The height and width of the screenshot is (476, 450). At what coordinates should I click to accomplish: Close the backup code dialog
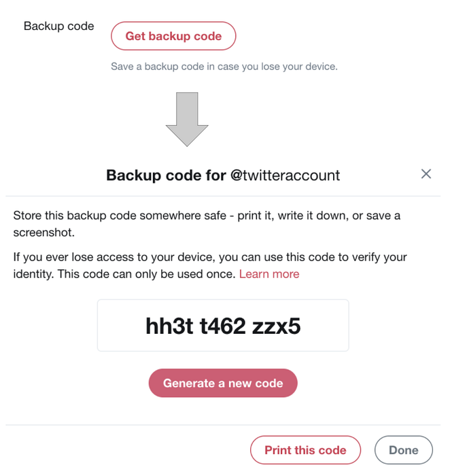[x=426, y=174]
